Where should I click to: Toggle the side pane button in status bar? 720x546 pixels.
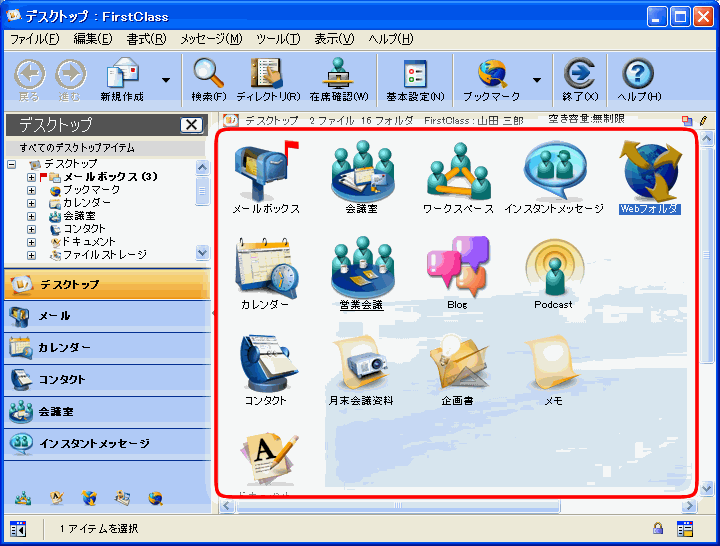(17, 528)
